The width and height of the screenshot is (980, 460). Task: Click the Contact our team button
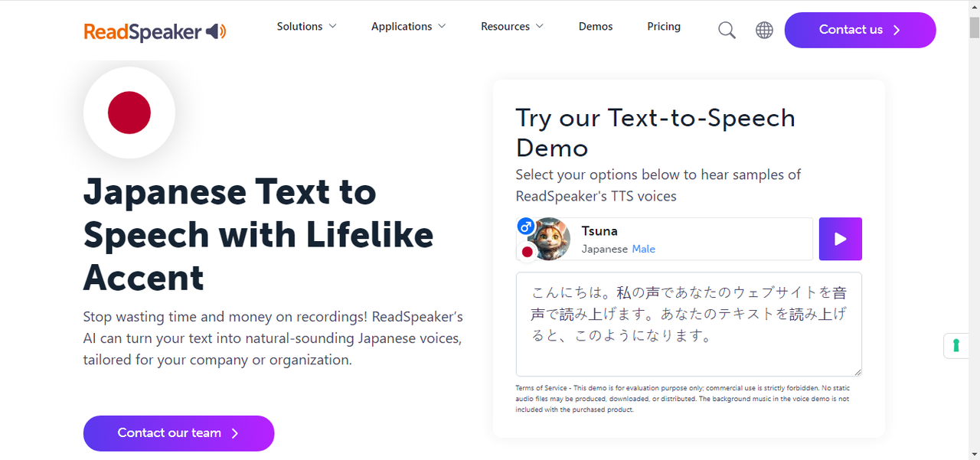178,433
